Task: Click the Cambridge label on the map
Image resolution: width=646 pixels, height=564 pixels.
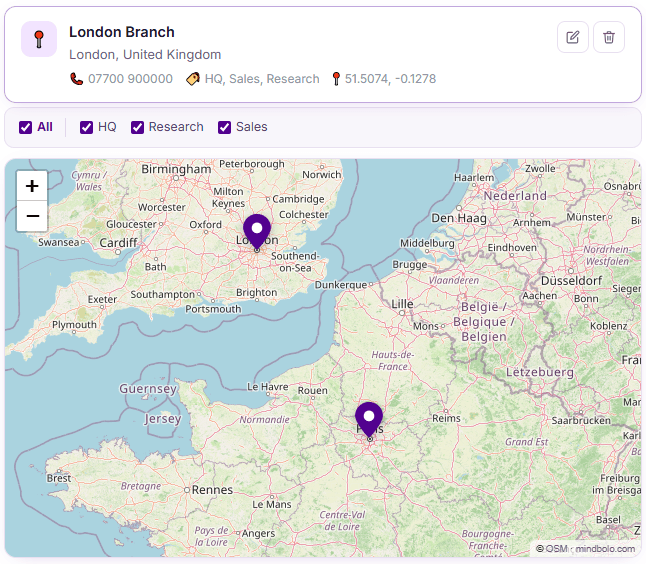Action: [298, 199]
